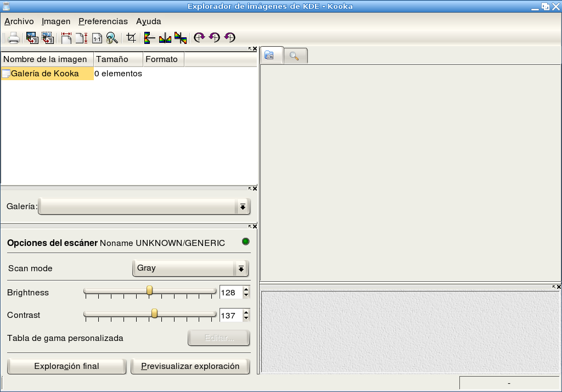Close the scanner options panel

click(255, 227)
